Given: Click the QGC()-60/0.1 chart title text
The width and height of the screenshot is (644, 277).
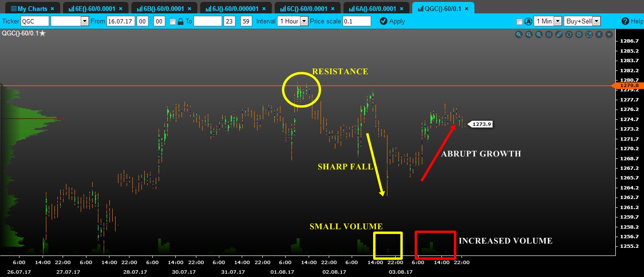Looking at the screenshot, I should [20, 33].
